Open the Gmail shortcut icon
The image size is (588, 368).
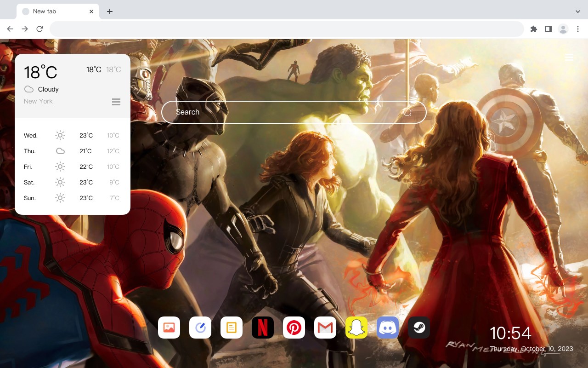click(x=325, y=328)
